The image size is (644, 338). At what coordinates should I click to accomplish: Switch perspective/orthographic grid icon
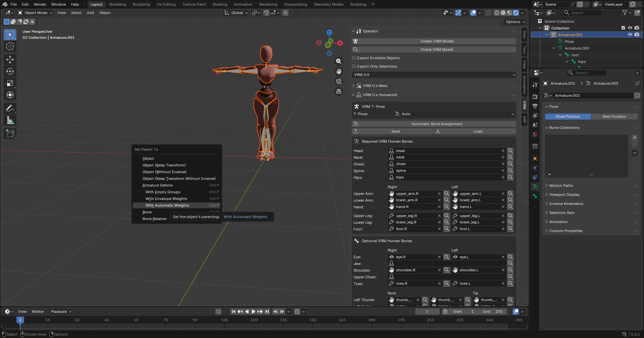pyautogui.click(x=339, y=91)
